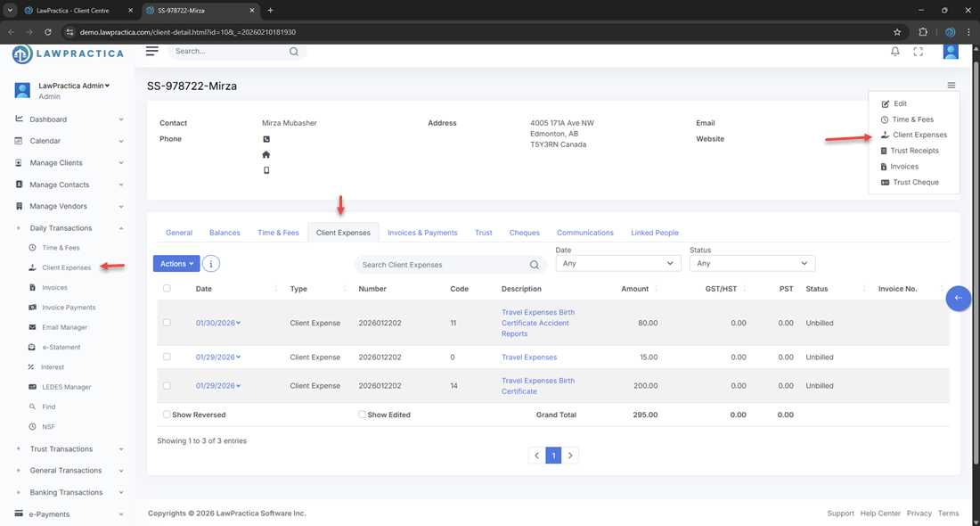Click the notification bell icon
This screenshot has width=980, height=526.
point(895,52)
